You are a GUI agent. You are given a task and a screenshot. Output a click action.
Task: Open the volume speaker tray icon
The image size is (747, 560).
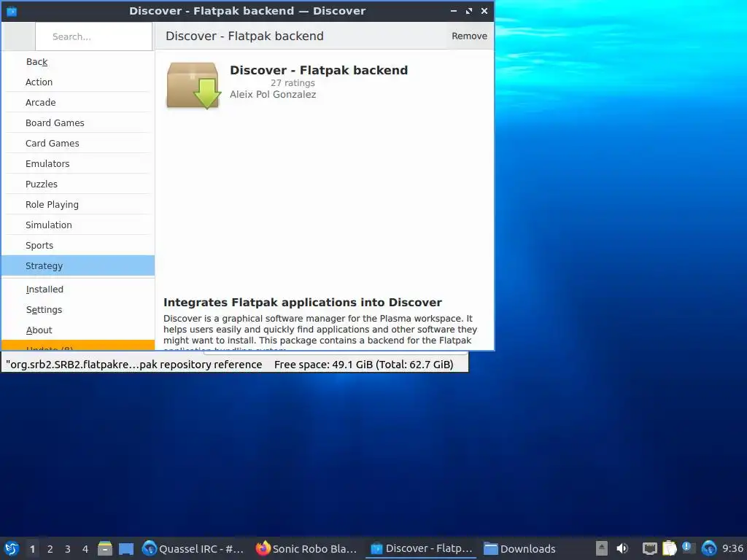pyautogui.click(x=622, y=548)
